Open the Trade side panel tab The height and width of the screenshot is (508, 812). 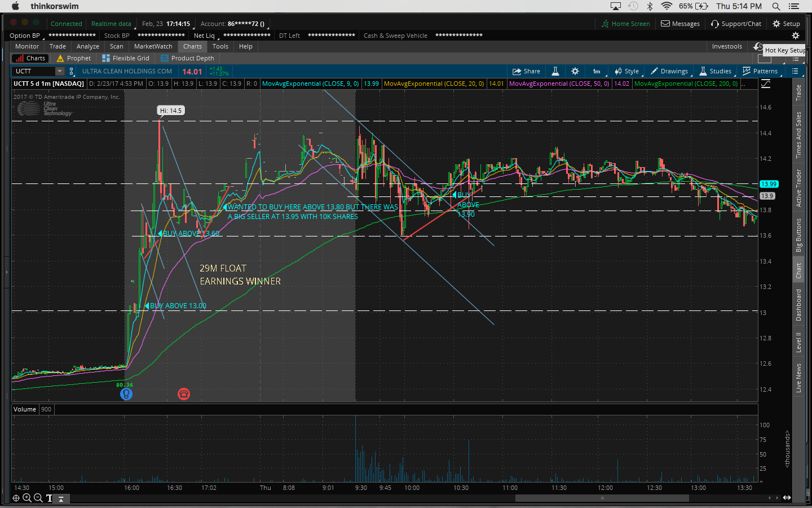click(x=798, y=93)
